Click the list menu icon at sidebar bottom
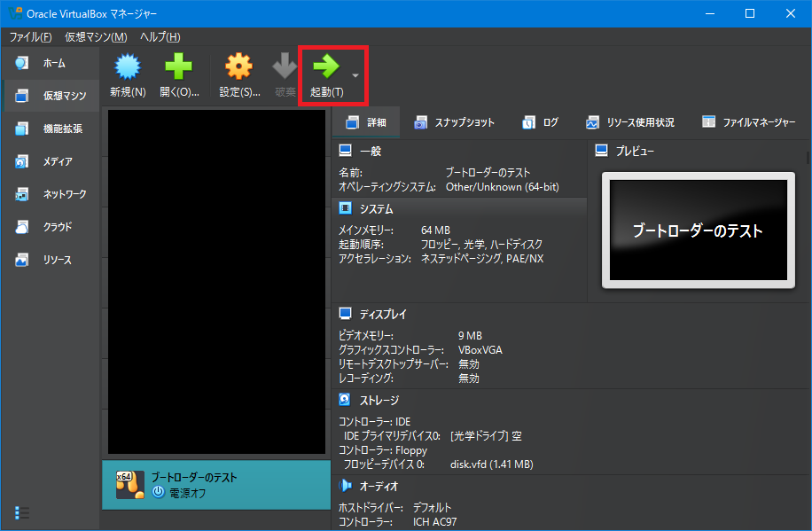 click(22, 513)
